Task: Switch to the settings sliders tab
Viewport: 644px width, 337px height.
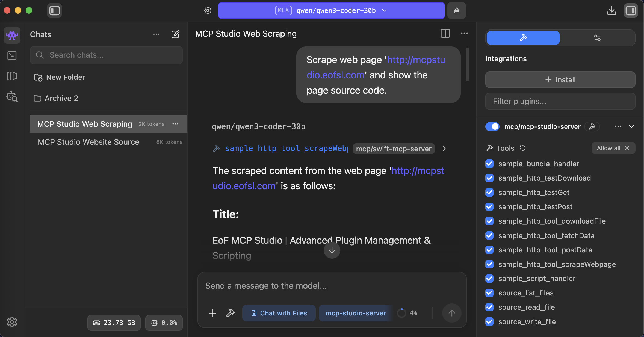Action: [597, 38]
